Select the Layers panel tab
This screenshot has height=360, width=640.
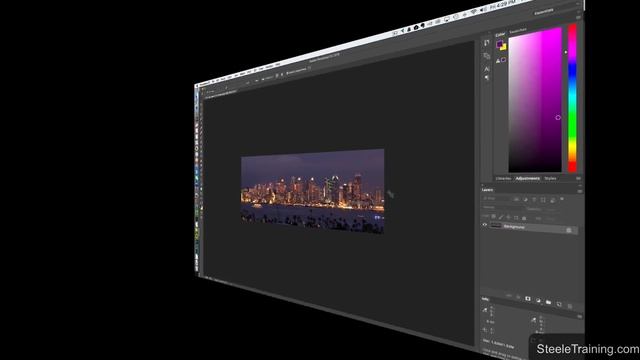[x=487, y=190]
